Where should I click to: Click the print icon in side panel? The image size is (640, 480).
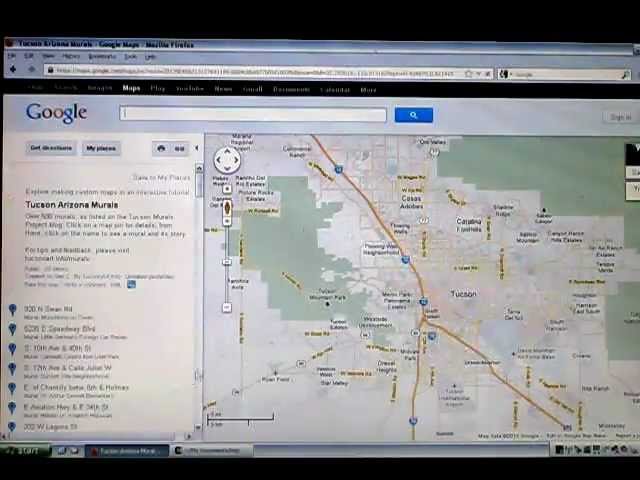click(x=161, y=149)
